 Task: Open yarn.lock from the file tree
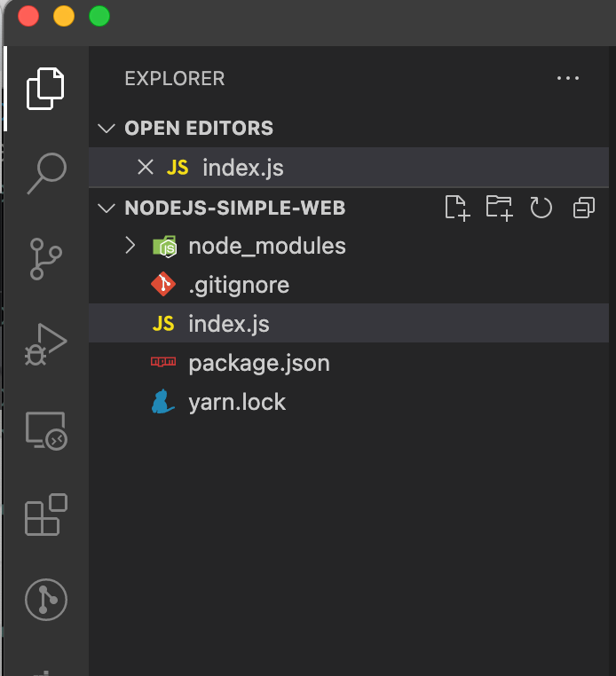237,402
